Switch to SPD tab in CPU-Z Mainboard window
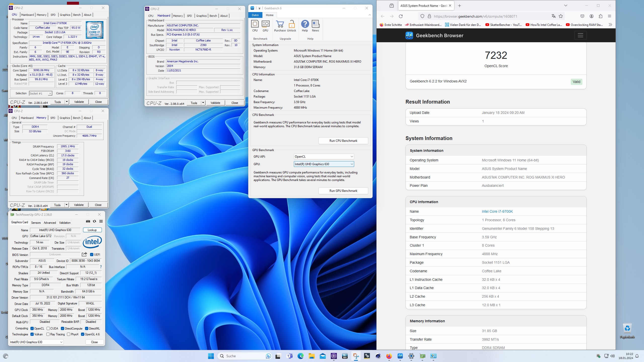 (x=189, y=16)
